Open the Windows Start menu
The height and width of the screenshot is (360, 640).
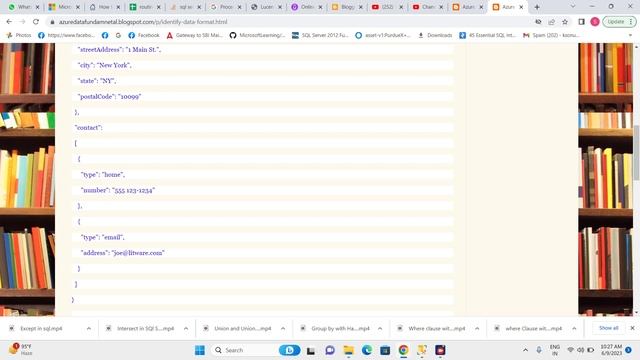[200, 350]
